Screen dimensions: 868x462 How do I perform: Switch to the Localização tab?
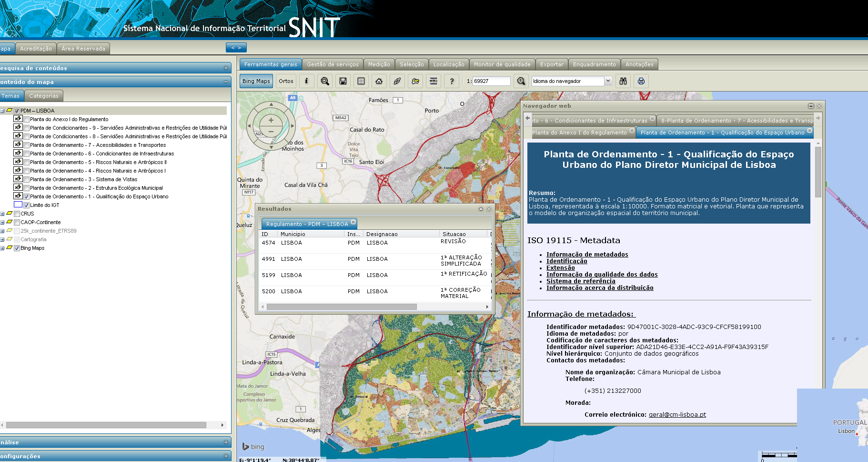(x=449, y=64)
